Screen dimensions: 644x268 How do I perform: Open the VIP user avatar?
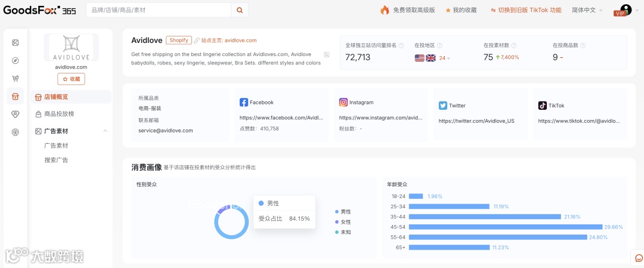(x=625, y=10)
